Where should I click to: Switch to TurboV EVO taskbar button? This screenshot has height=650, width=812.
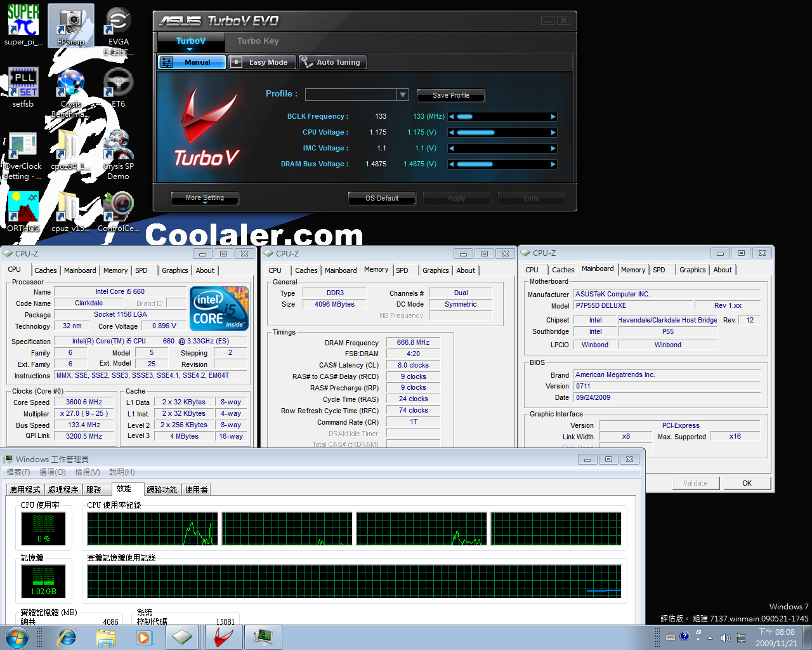[223, 637]
